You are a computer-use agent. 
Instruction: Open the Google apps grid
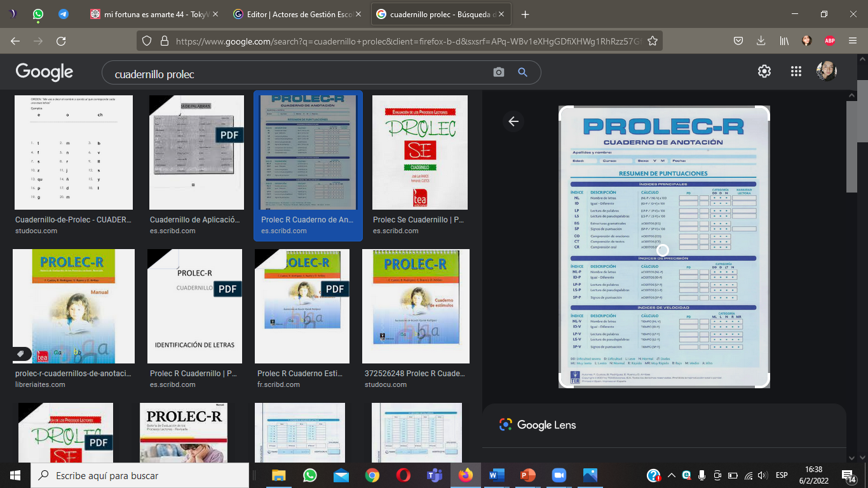796,71
